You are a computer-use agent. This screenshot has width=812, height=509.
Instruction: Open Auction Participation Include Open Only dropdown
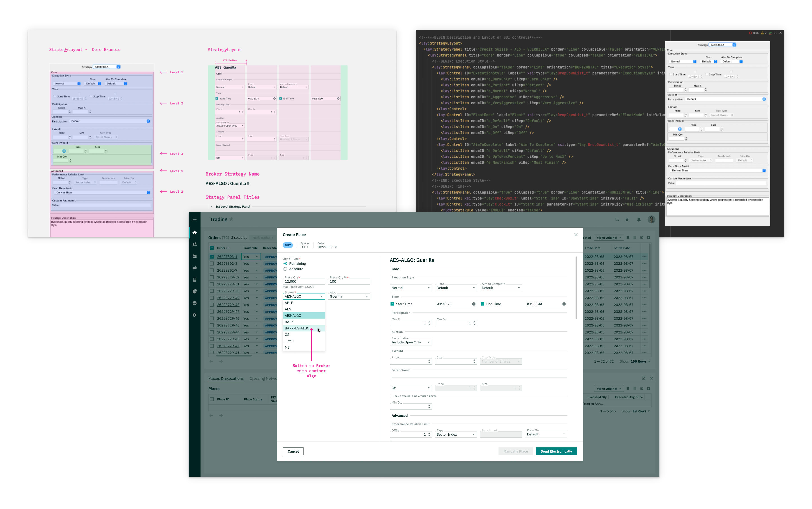(410, 342)
